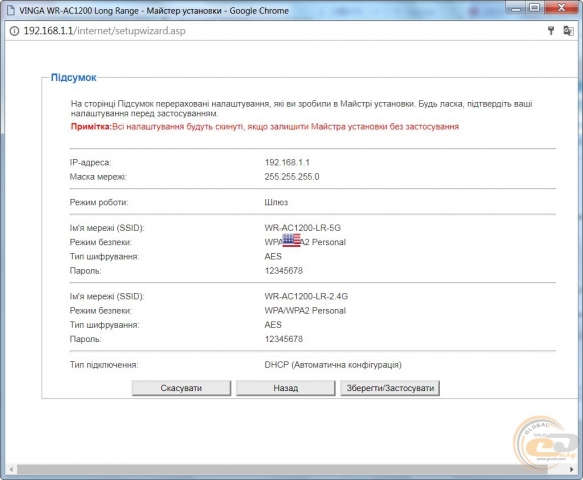This screenshot has width=583, height=480.
Task: Click the site information icon in address bar
Action: tap(14, 31)
